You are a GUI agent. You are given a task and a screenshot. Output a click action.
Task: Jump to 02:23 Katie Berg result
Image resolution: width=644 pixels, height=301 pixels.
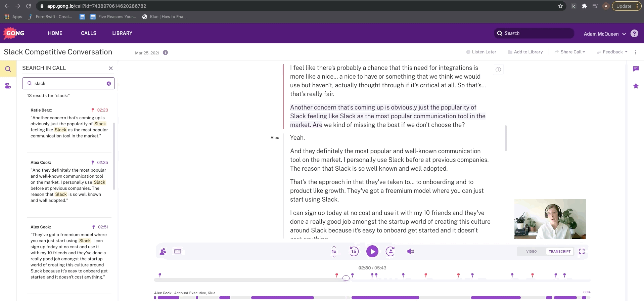coord(100,110)
